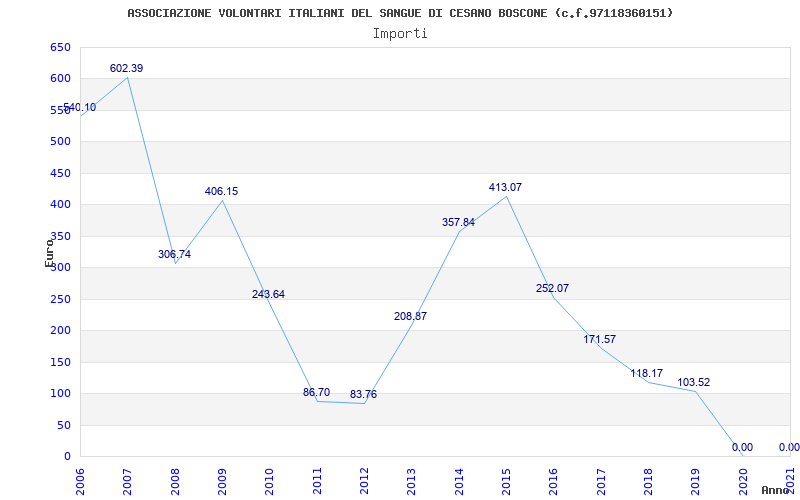This screenshot has width=800, height=500.
Task: Click the 252.07 data label
Action: (552, 288)
